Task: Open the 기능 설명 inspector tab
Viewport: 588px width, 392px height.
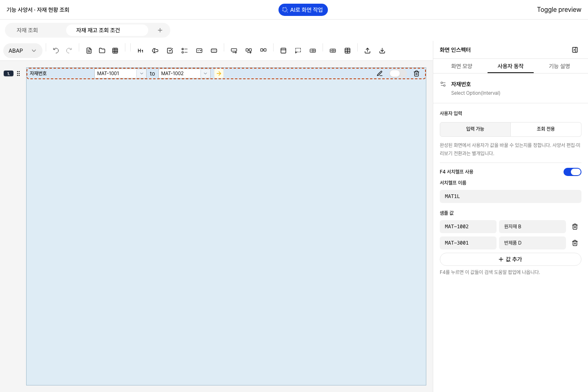Action: (x=559, y=66)
